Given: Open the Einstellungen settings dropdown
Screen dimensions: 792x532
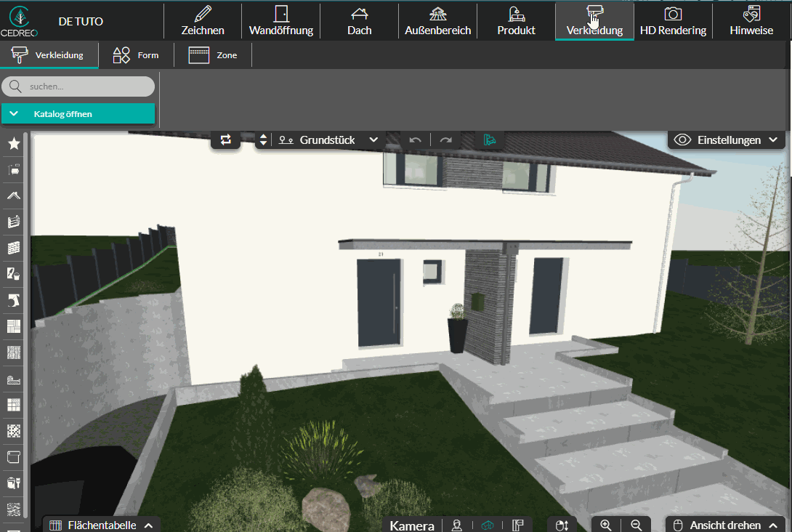Looking at the screenshot, I should click(x=727, y=140).
